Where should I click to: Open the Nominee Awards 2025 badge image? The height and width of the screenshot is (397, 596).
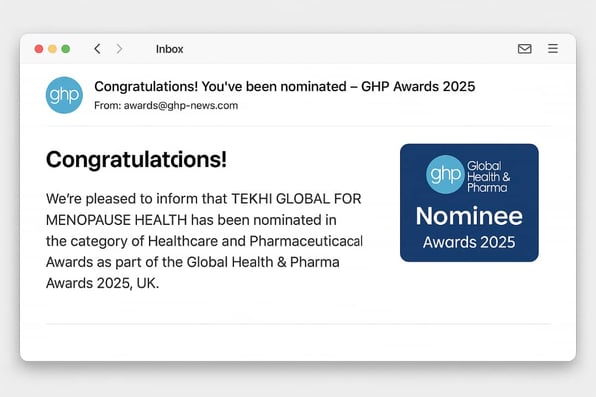[x=469, y=203]
